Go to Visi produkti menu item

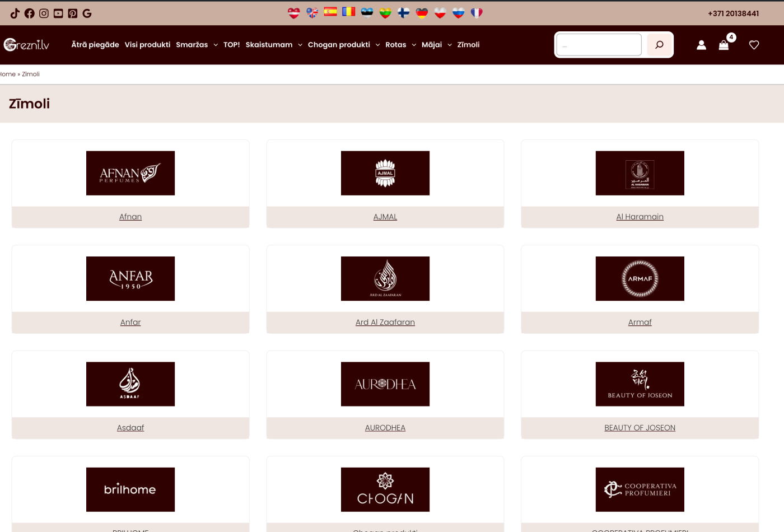(147, 45)
